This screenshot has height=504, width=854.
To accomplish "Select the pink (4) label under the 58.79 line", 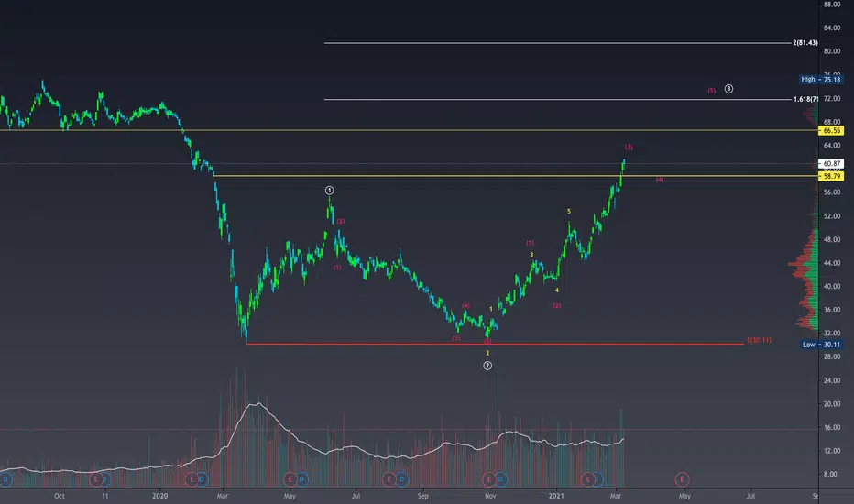I will pyautogui.click(x=660, y=180).
